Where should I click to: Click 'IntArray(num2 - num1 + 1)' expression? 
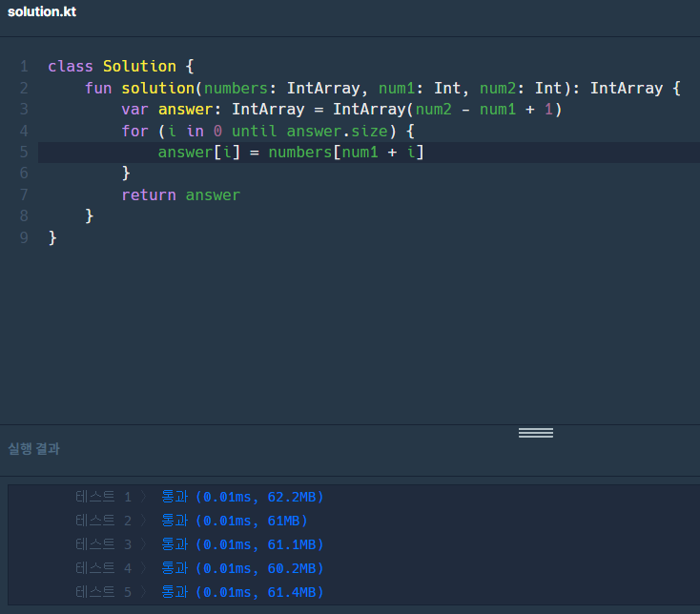click(448, 110)
